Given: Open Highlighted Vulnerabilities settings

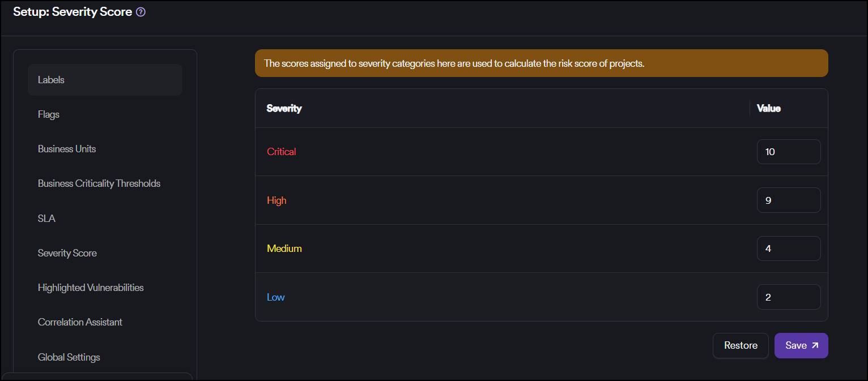Looking at the screenshot, I should [x=91, y=288].
